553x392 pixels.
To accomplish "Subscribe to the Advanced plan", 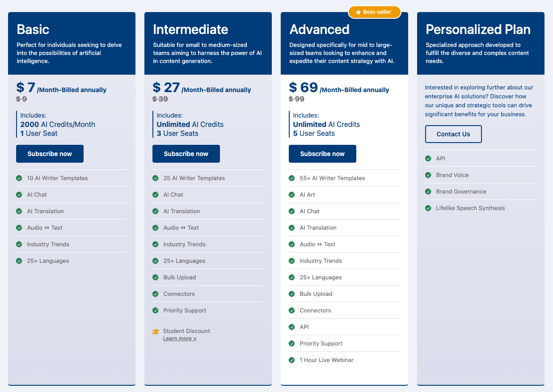I will pos(322,154).
